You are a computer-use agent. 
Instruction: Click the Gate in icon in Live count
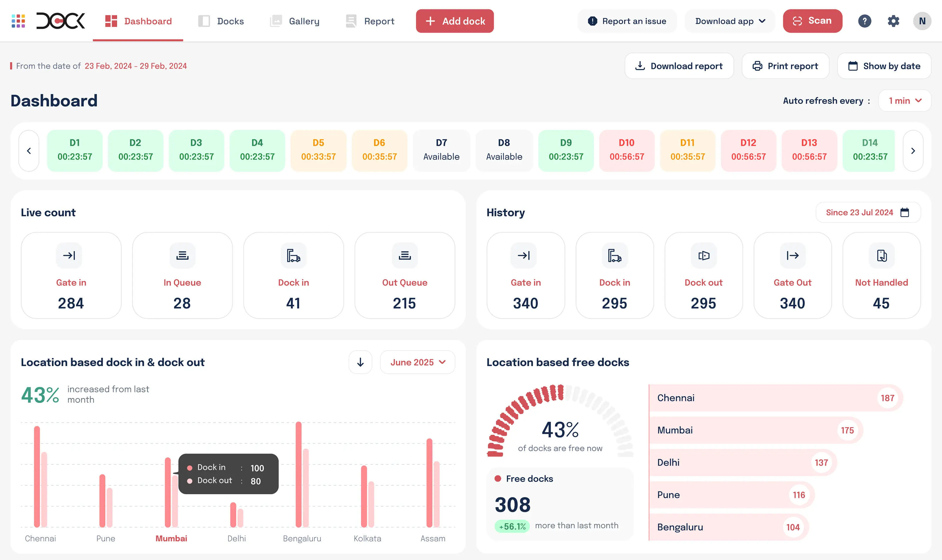point(69,255)
